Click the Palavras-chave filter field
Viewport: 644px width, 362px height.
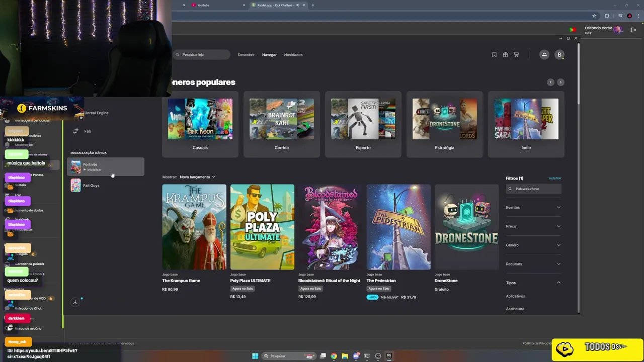533,189
